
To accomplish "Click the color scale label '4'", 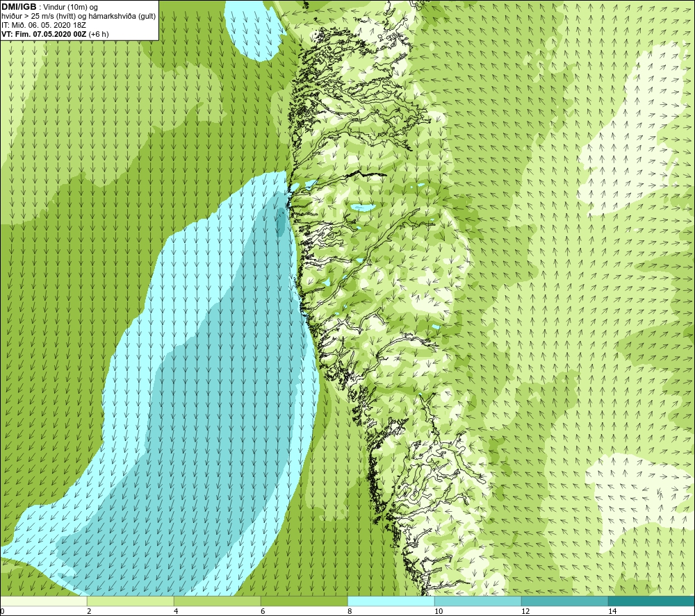I will [x=176, y=612].
